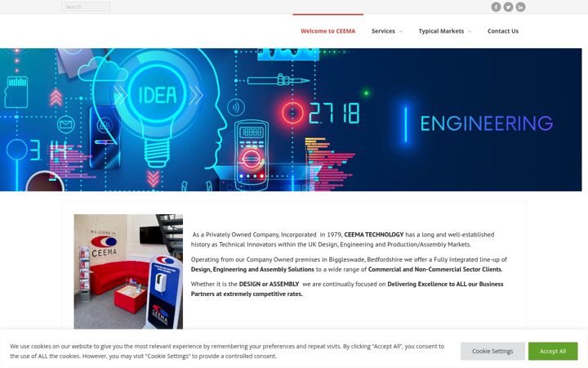Click 'Design, Engineering and Assembly Solutions' text
Viewport: 588px width, 368px height.
(x=252, y=269)
